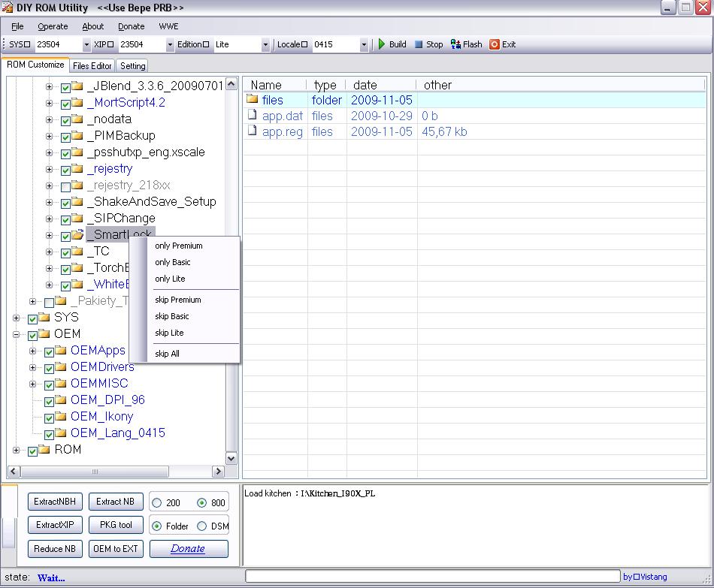
Task: Choose the DSM radio option
Action: 201,526
